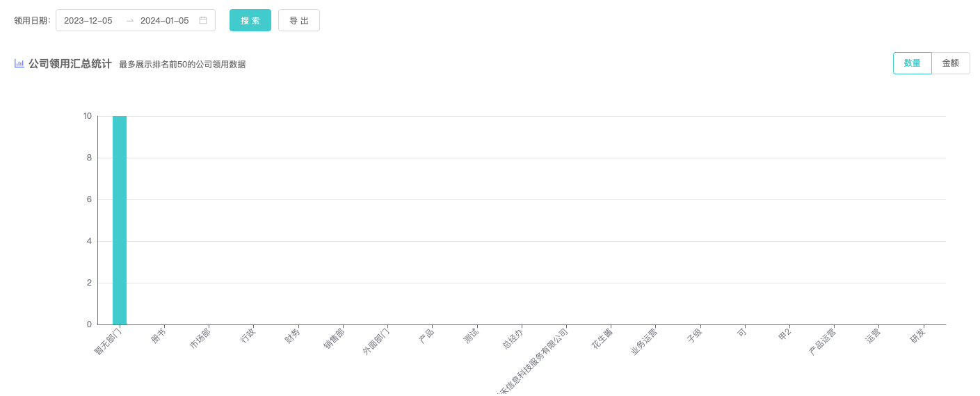Click the teal bar for 暂无部门
This screenshot has width=980, height=396.
click(120, 220)
